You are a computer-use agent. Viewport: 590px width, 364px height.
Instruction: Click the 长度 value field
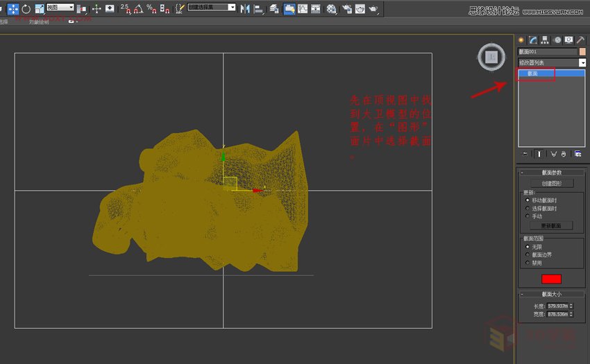557,306
